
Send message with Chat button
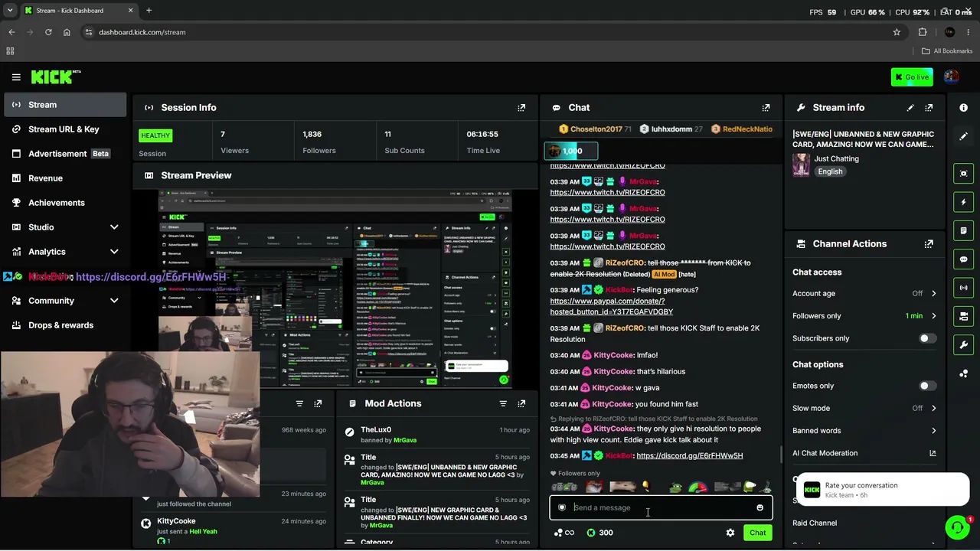tap(757, 533)
